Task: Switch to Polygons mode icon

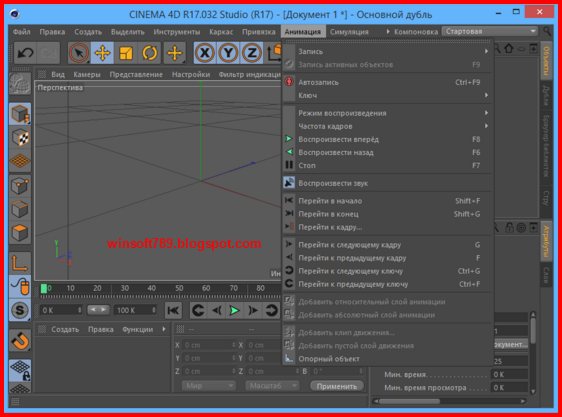Action: coord(20,233)
